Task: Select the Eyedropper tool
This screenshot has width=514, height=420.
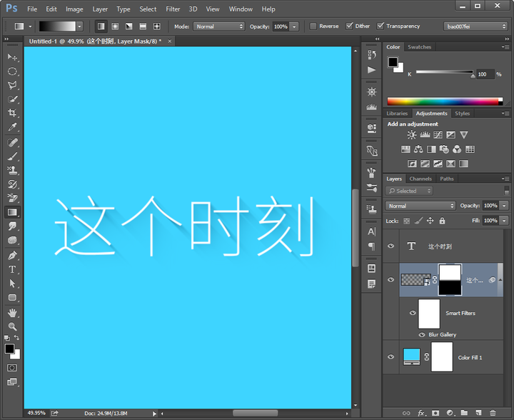Action: (12, 127)
